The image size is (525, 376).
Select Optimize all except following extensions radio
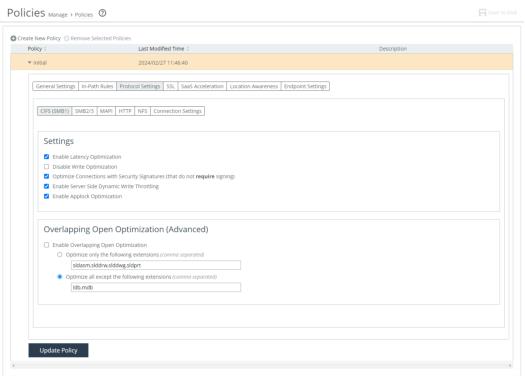(60, 277)
